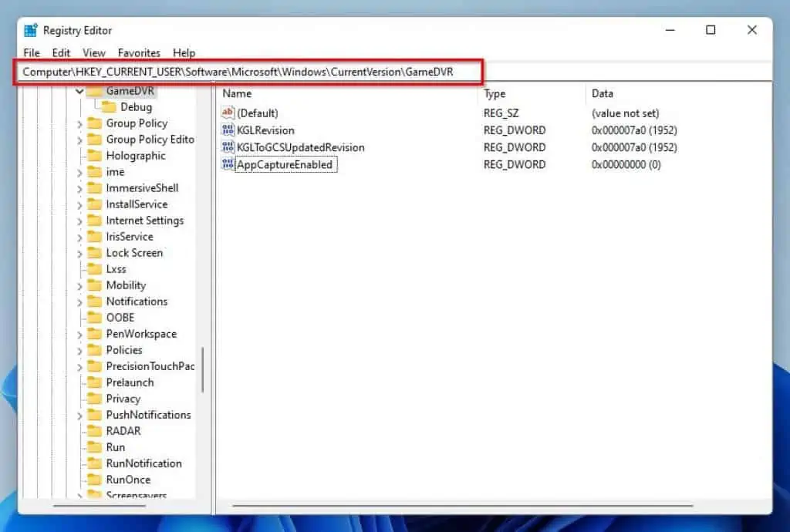Expand the PushNotifications key
The height and width of the screenshot is (532, 790).
pos(79,415)
